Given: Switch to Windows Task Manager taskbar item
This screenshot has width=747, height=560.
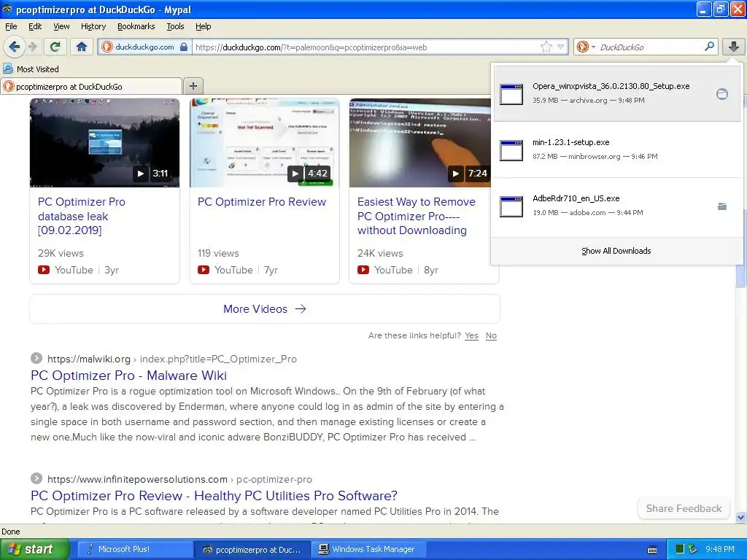Looking at the screenshot, I should 368,549.
